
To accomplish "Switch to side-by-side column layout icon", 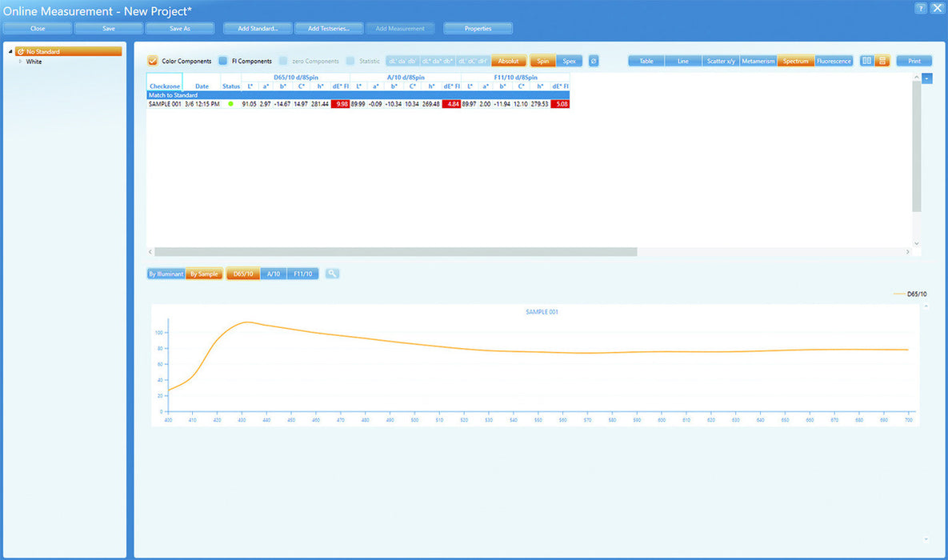I will click(x=867, y=61).
